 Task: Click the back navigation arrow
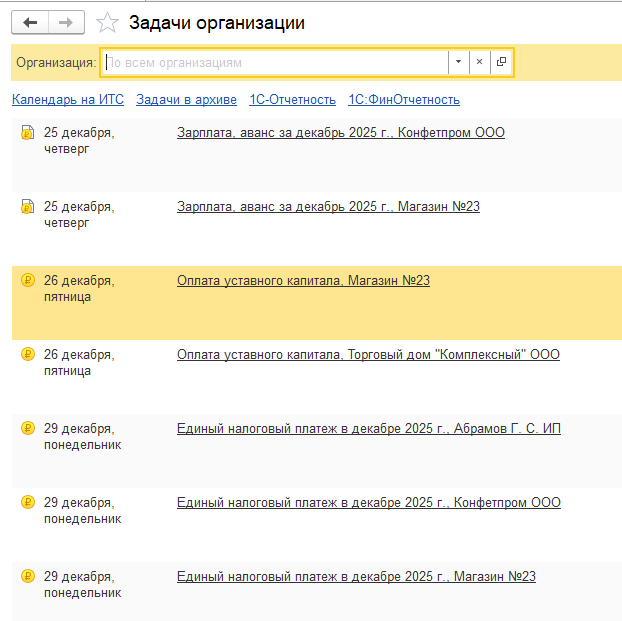click(30, 22)
